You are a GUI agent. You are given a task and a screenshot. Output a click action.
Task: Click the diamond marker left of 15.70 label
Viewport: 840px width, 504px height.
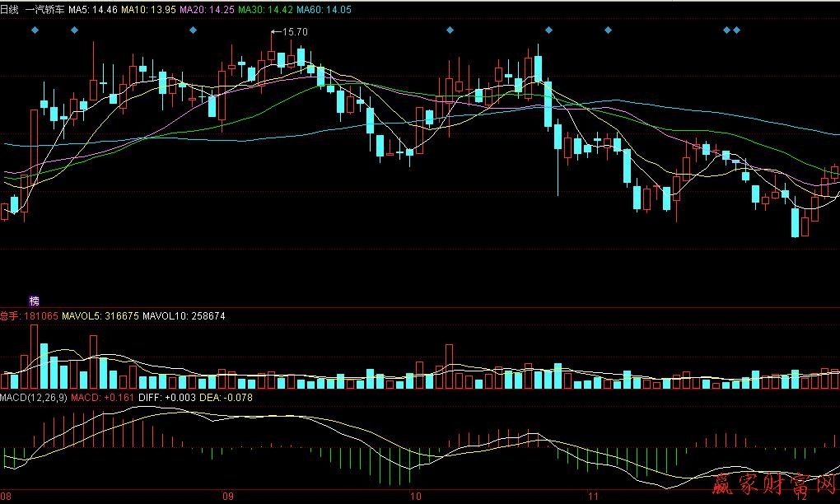click(x=193, y=30)
